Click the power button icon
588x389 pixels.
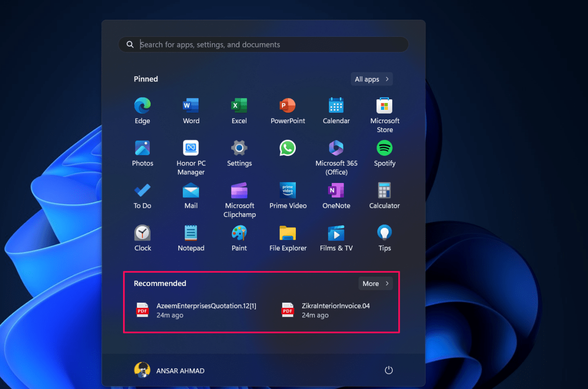coord(389,370)
